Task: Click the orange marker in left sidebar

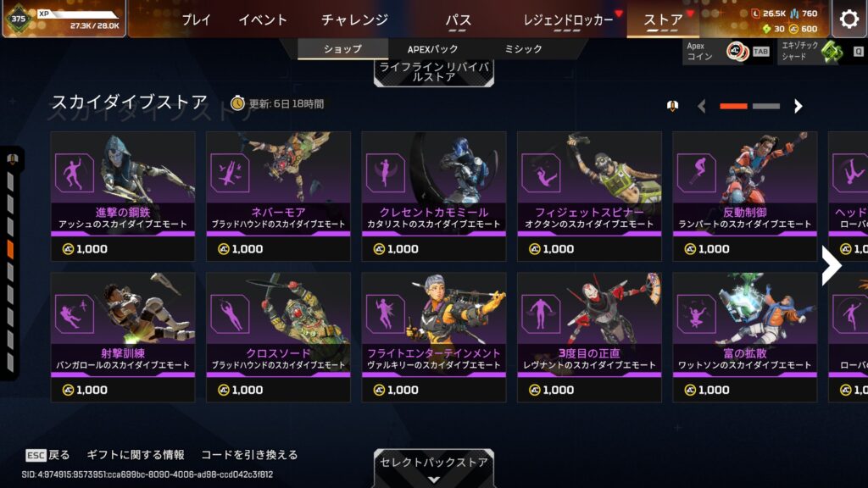Action: (10, 250)
